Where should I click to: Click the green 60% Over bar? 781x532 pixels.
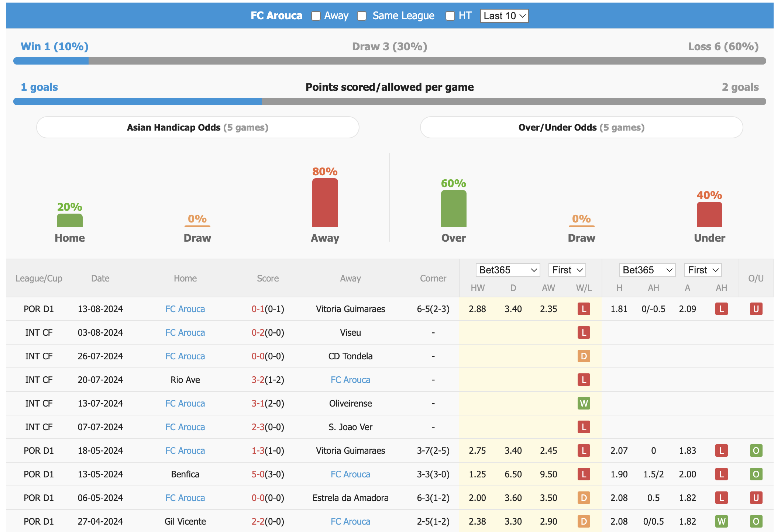pos(454,208)
